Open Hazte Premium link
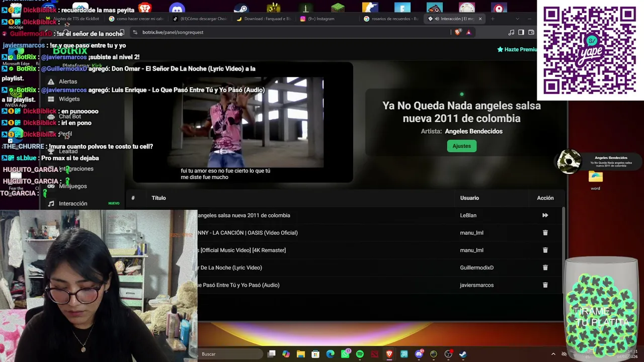 (517, 49)
